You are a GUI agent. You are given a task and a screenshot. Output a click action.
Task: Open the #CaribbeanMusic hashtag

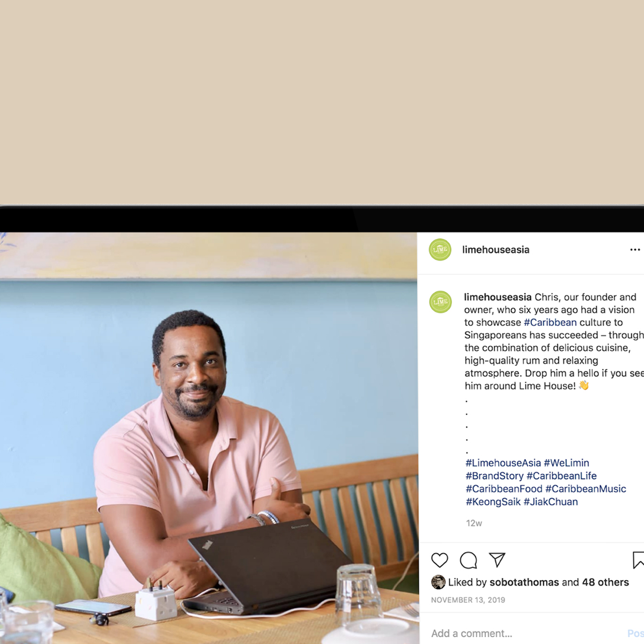[586, 489]
